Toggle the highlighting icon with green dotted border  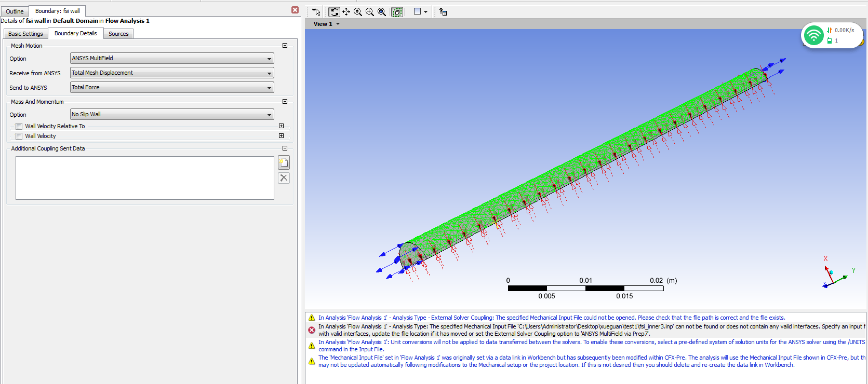397,12
